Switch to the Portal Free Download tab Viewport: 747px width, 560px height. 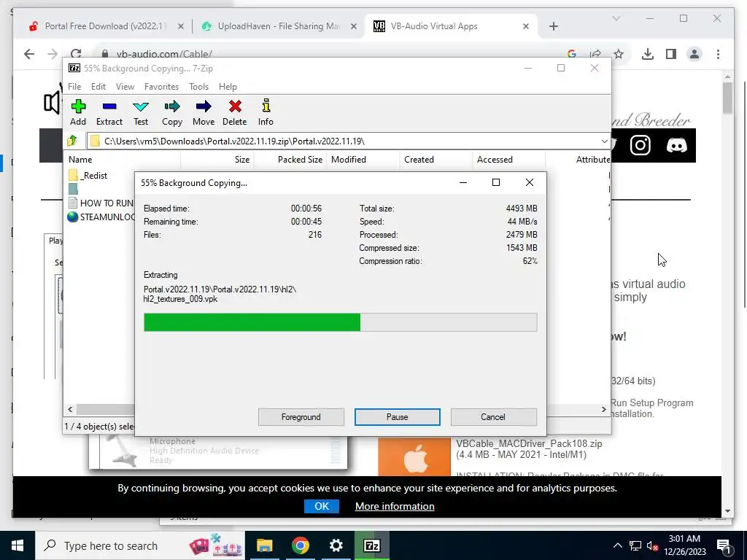[x=106, y=26]
